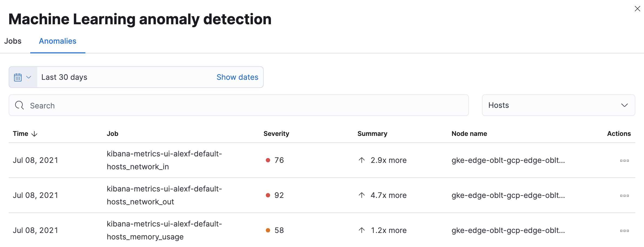644x247 pixels.
Task: Open the Last 30 days selector
Action: pyautogui.click(x=64, y=77)
